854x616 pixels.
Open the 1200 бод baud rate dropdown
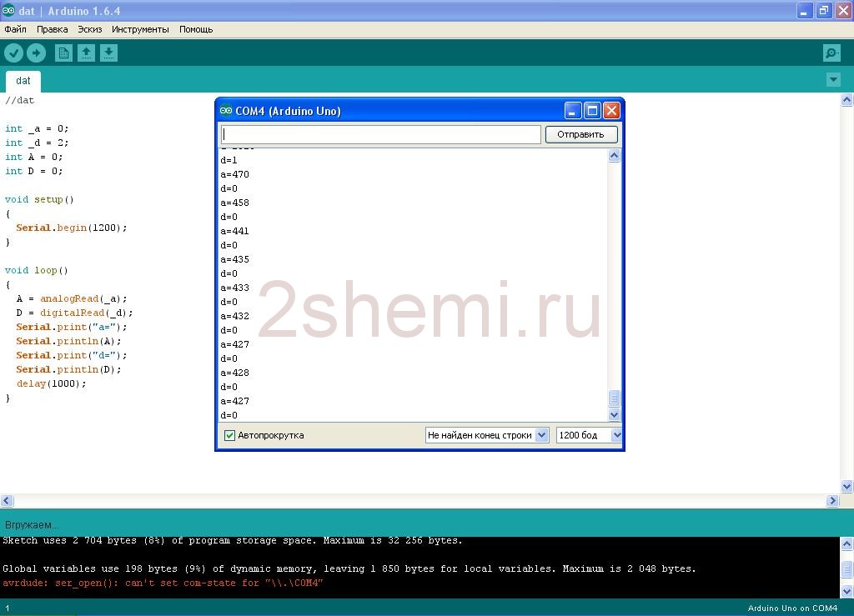tap(589, 435)
